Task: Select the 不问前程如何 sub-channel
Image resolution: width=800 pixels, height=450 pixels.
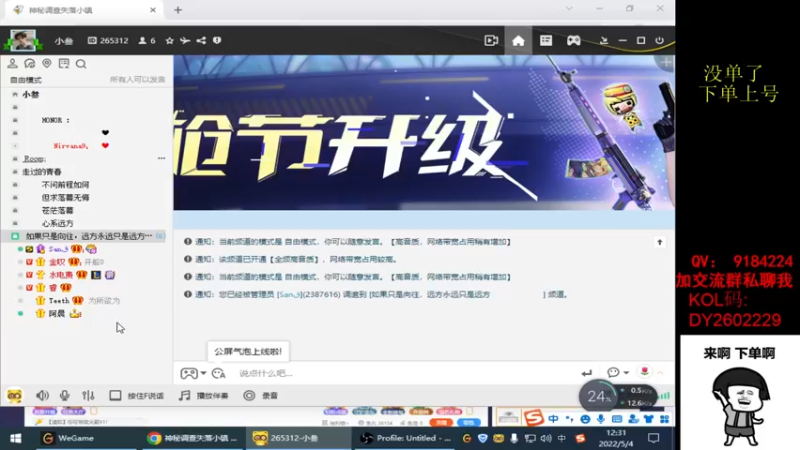Action: point(65,185)
